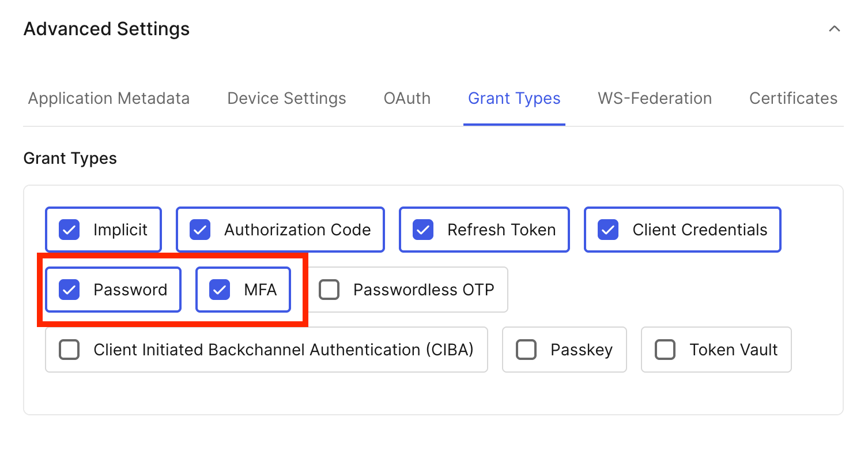Turn off Client Credentials grant
The width and height of the screenshot is (868, 458).
click(608, 230)
